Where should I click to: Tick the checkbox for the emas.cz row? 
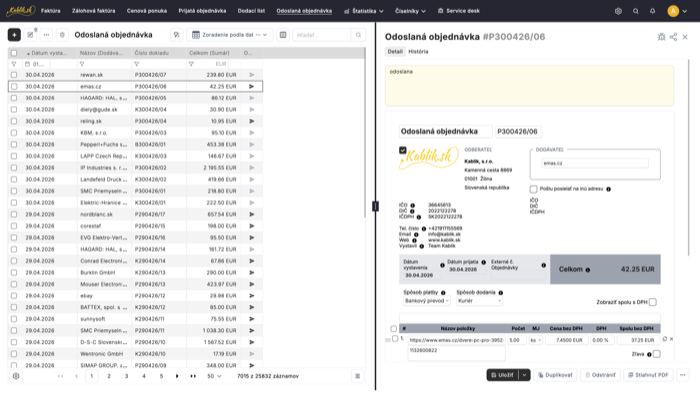(x=14, y=87)
